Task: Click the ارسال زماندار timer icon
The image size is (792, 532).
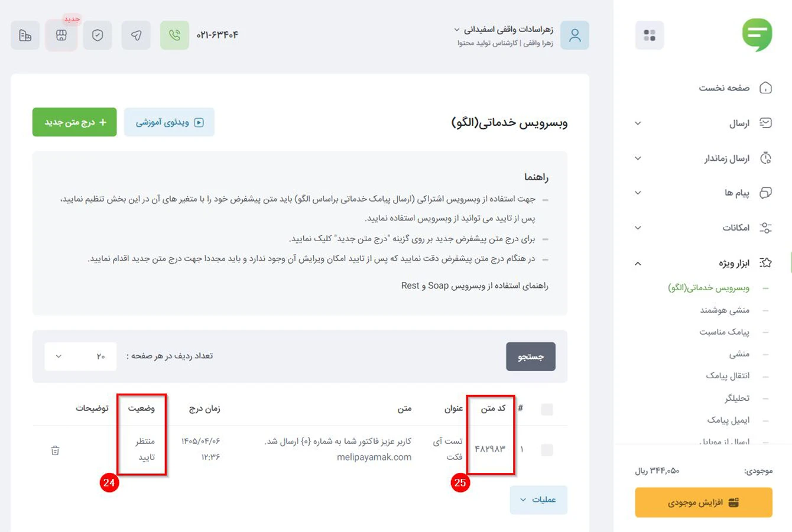Action: point(765,158)
